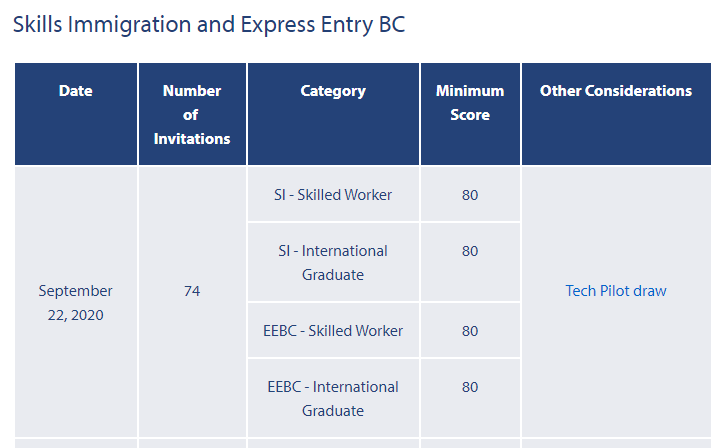Click Express Entry BC in the page heading

(x=323, y=24)
